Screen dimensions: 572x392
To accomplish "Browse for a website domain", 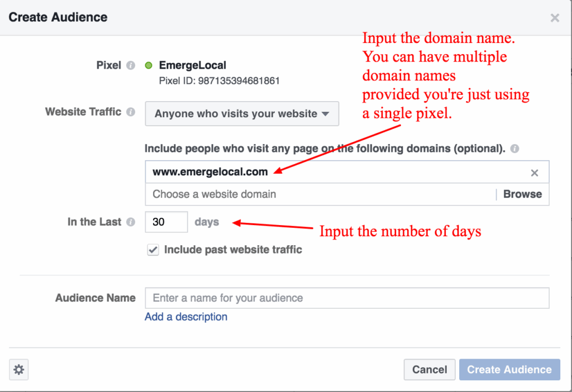I will (522, 194).
